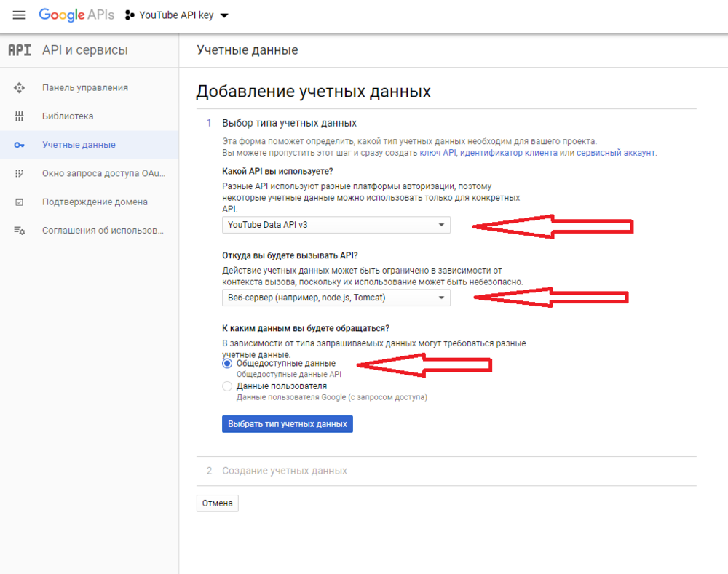Click the Соглашения settings list icon
The width and height of the screenshot is (728, 574).
(20, 231)
